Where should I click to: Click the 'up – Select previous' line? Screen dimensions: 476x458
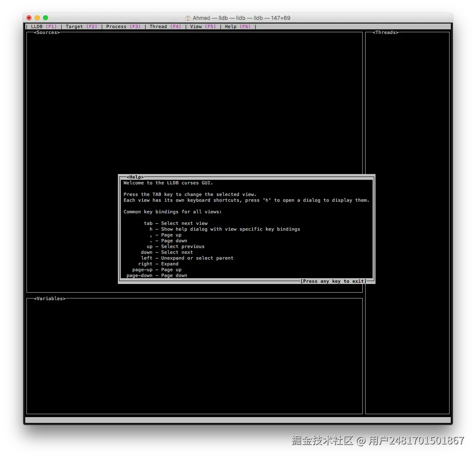175,246
